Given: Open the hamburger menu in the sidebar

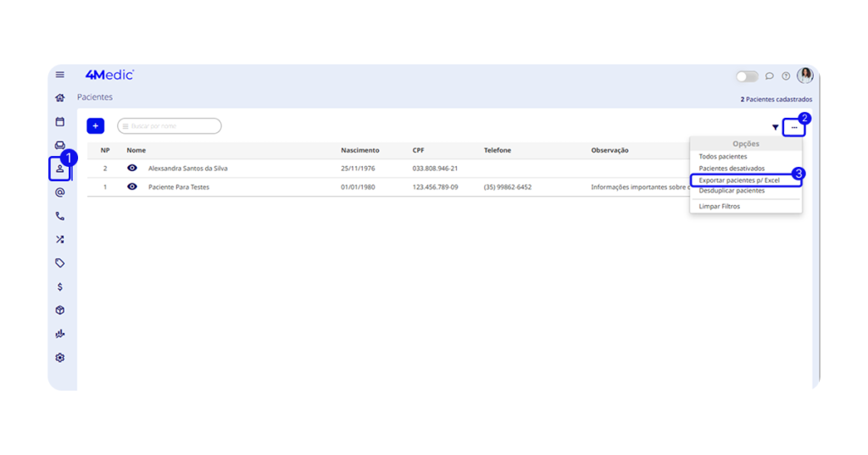Looking at the screenshot, I should [x=60, y=75].
